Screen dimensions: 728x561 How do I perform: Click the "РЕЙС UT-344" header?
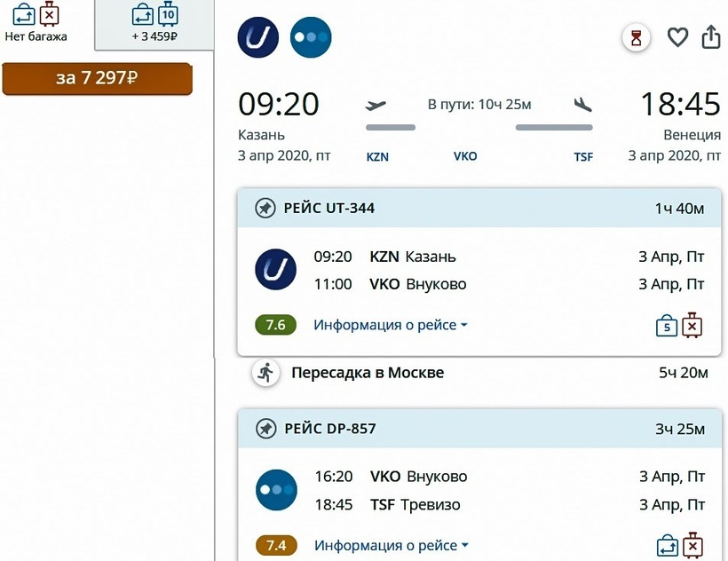click(x=329, y=209)
